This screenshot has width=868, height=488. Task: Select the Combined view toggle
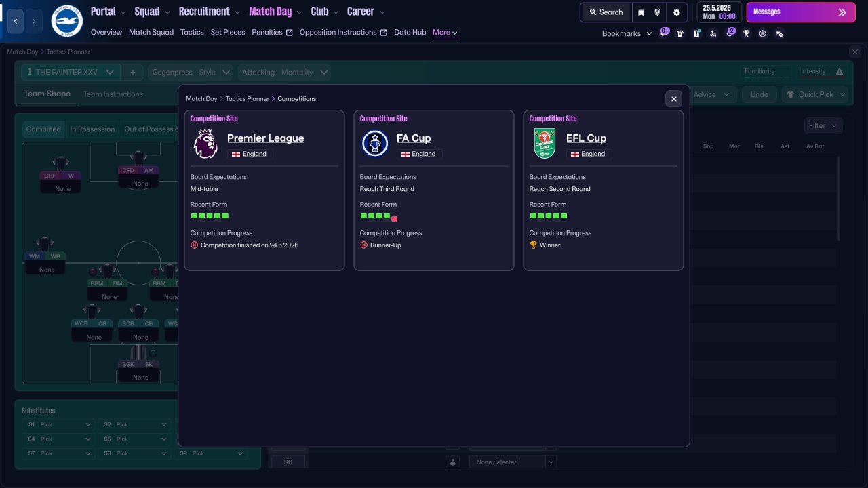(x=43, y=129)
